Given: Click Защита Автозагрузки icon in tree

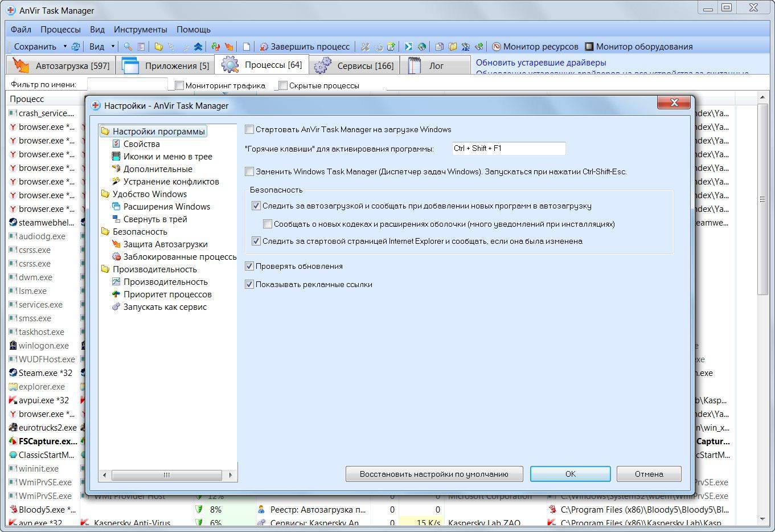Looking at the screenshot, I should [x=116, y=244].
